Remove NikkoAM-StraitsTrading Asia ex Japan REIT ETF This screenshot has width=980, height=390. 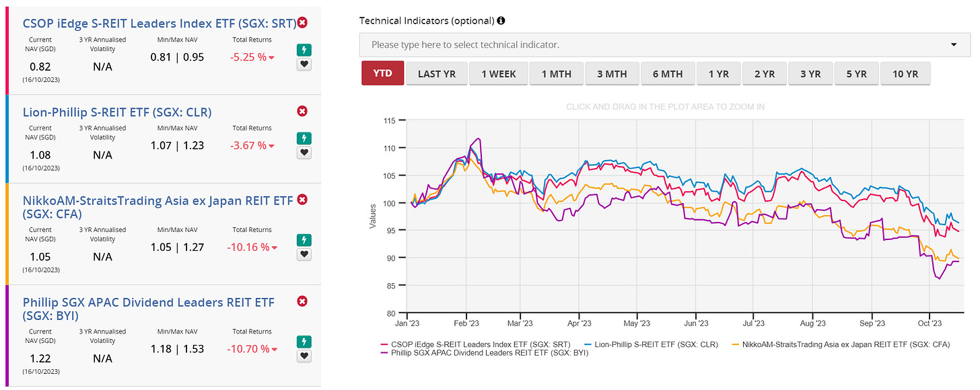pos(302,199)
